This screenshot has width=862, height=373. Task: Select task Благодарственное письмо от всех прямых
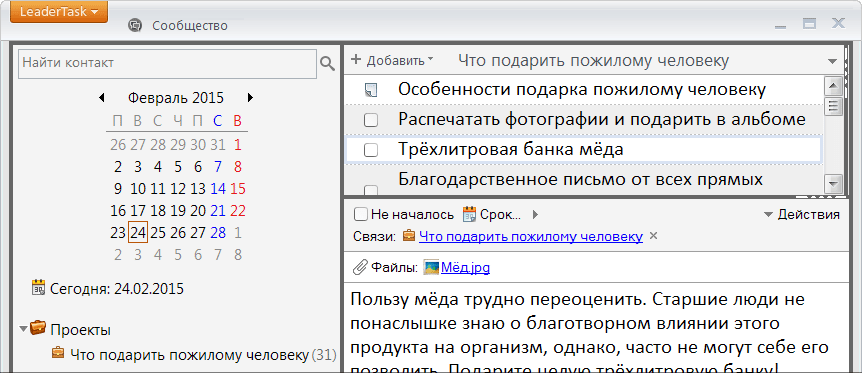pos(580,179)
